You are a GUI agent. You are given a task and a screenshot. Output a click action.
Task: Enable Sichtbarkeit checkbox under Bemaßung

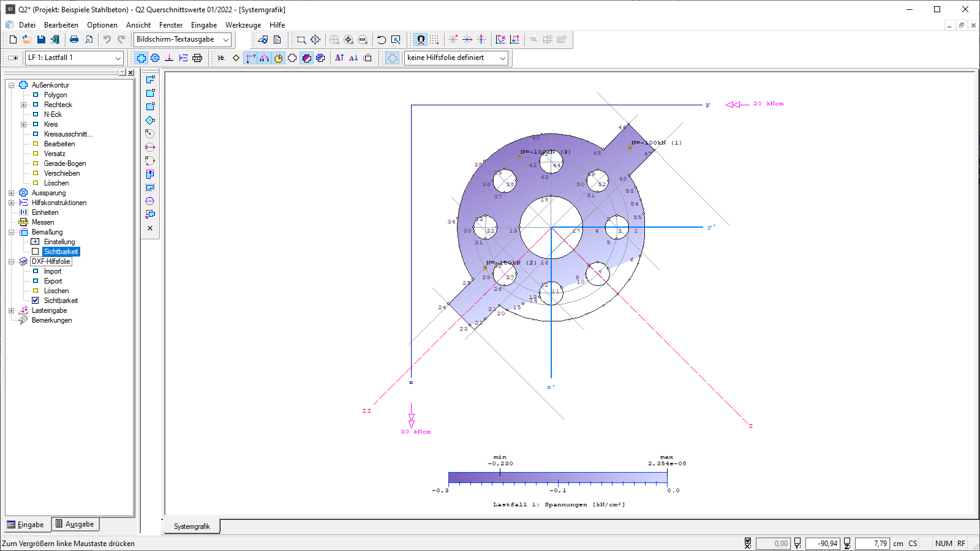[35, 252]
